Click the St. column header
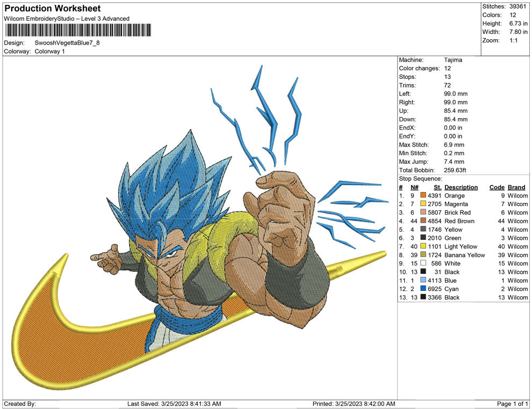 (x=437, y=187)
